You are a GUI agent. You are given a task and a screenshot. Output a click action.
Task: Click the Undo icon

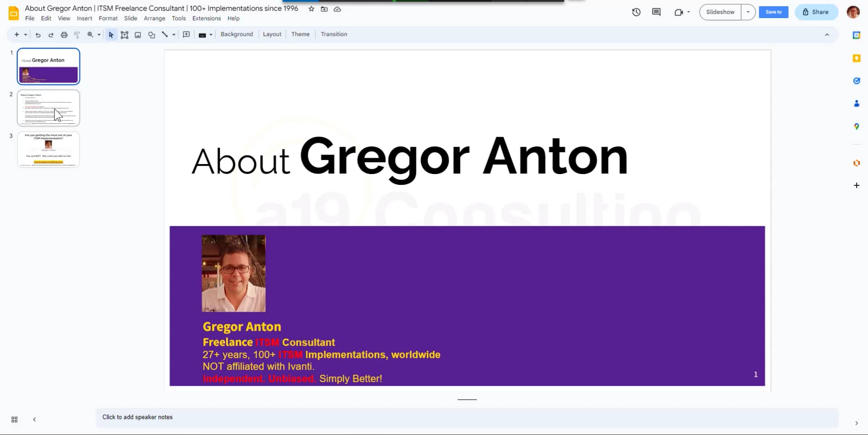[x=38, y=34]
